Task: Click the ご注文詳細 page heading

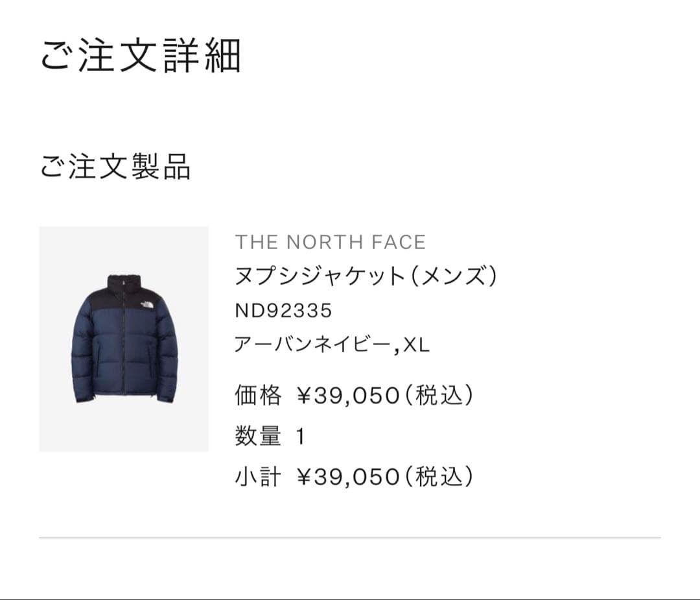Action: (141, 56)
